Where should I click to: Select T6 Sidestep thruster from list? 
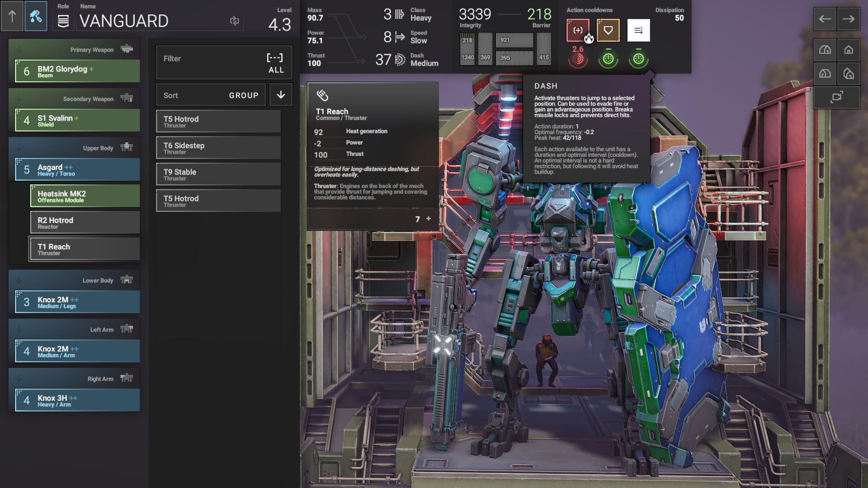coord(218,148)
